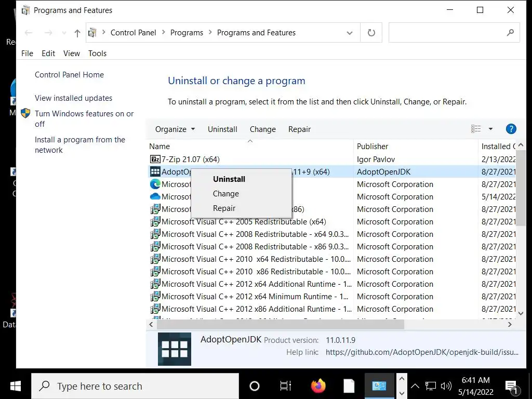Click the Igor Pavlov publisher cell
532x399 pixels.
pos(376,159)
